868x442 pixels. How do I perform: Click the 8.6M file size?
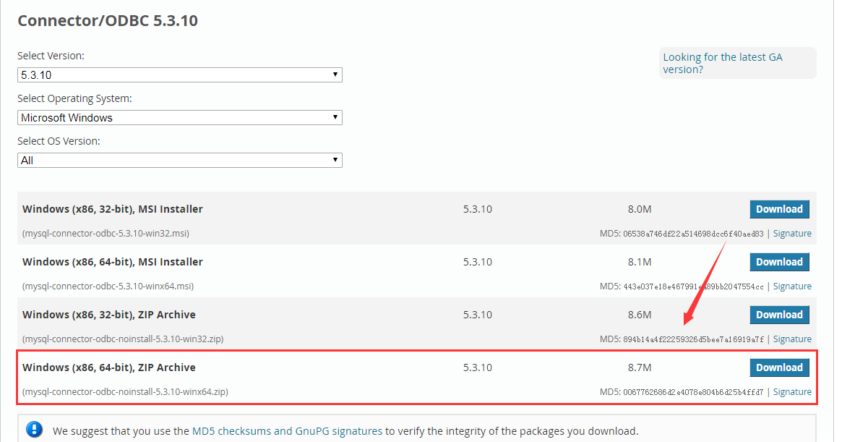pyautogui.click(x=640, y=315)
